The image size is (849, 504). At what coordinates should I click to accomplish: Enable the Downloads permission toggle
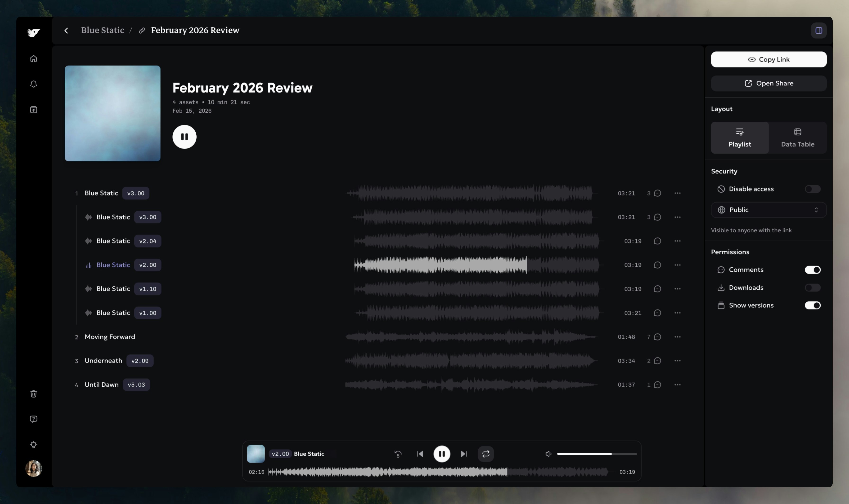tap(812, 288)
